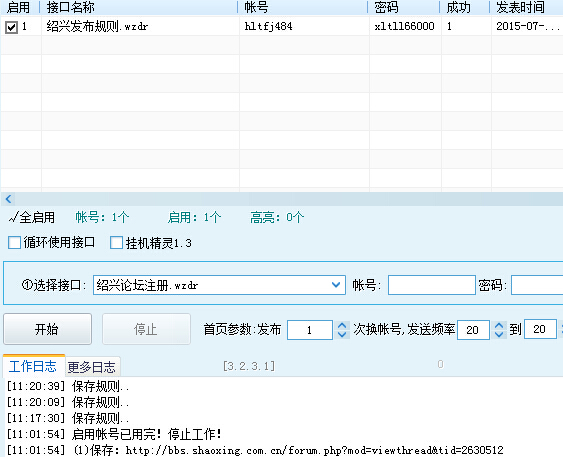
Task: Click the 密码 column header
Action: tap(404, 7)
